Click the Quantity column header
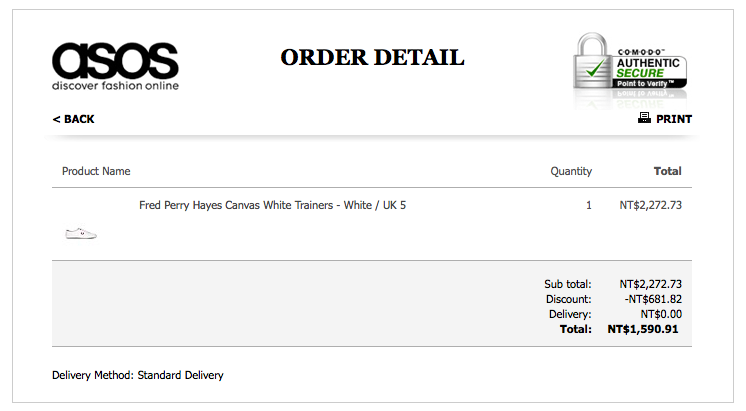Image resolution: width=746 pixels, height=411 pixels. 571,171
